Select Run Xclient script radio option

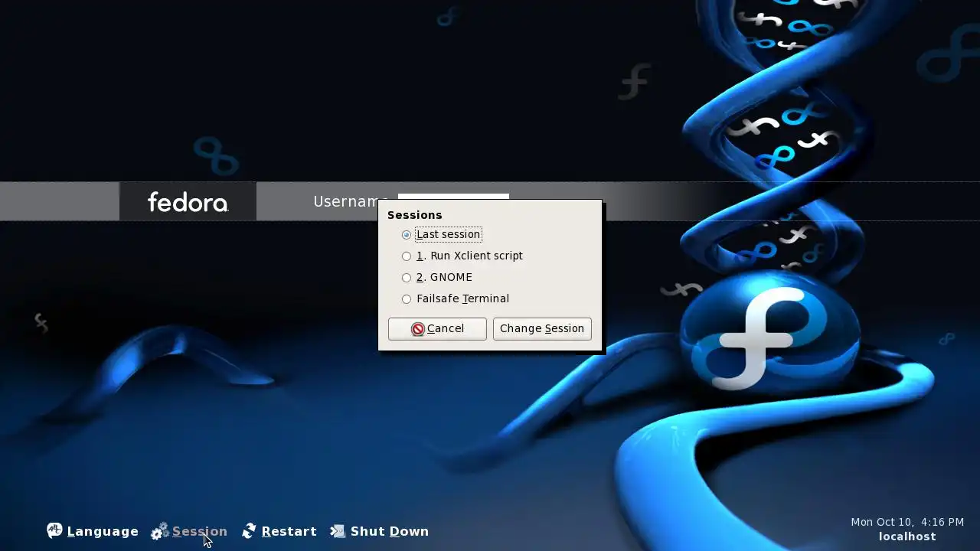click(x=407, y=256)
